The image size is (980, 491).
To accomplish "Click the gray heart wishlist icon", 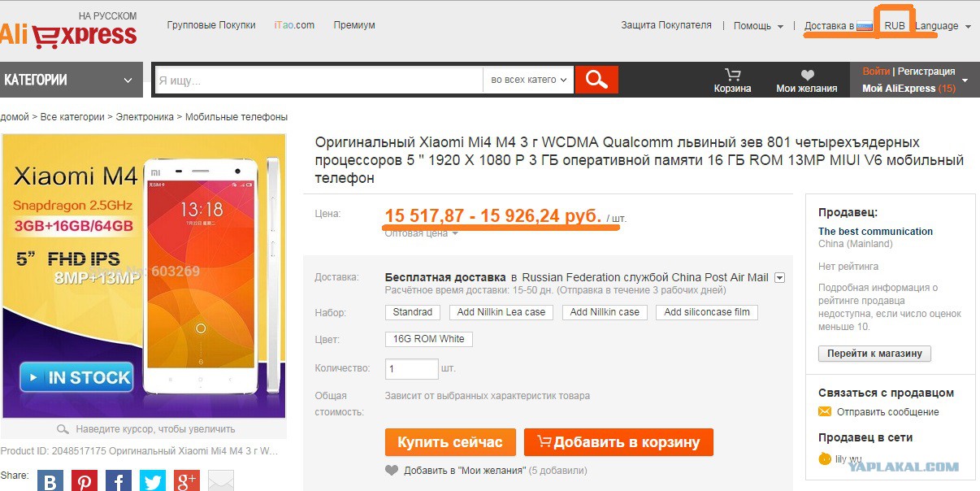I will click(x=392, y=470).
